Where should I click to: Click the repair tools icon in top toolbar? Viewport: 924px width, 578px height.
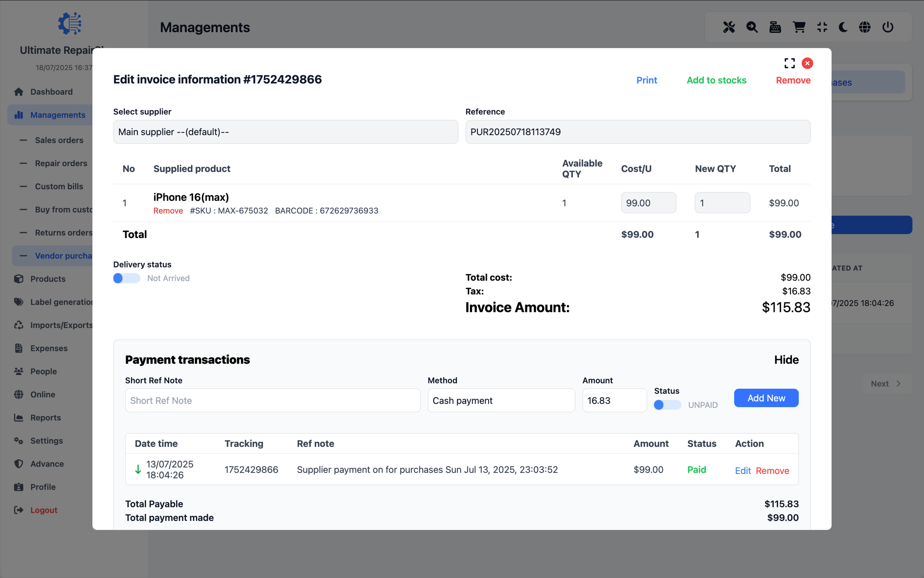tap(729, 27)
